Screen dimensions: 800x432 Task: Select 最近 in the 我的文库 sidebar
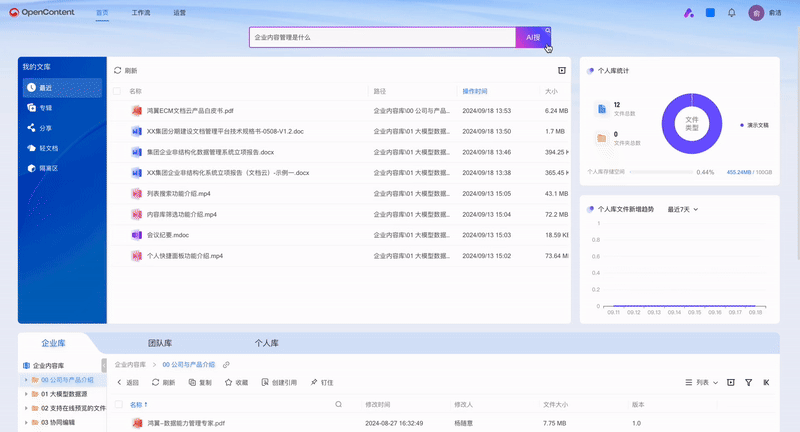click(x=62, y=88)
